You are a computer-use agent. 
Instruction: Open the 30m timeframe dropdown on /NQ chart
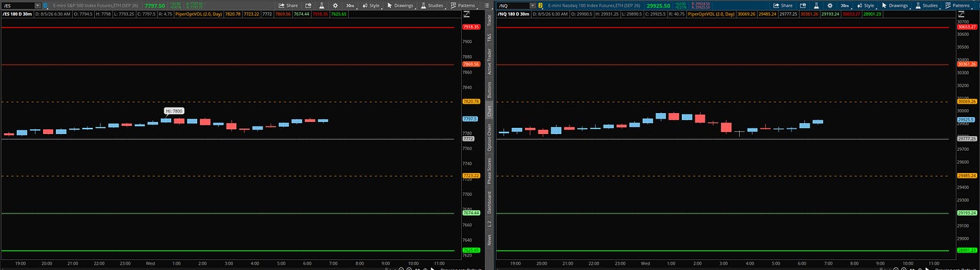coord(845,5)
